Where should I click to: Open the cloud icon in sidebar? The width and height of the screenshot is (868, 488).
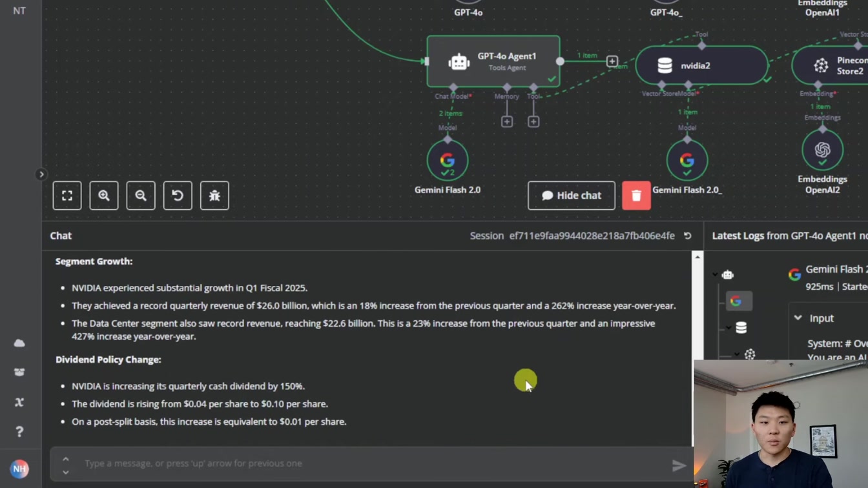pos(19,343)
